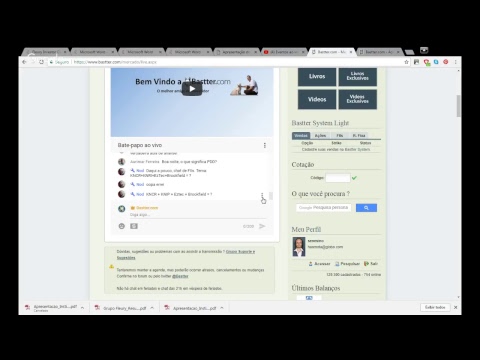Screen dimensions: 480x360
Task: Close the active Bastter.com tab
Action: click(351, 52)
